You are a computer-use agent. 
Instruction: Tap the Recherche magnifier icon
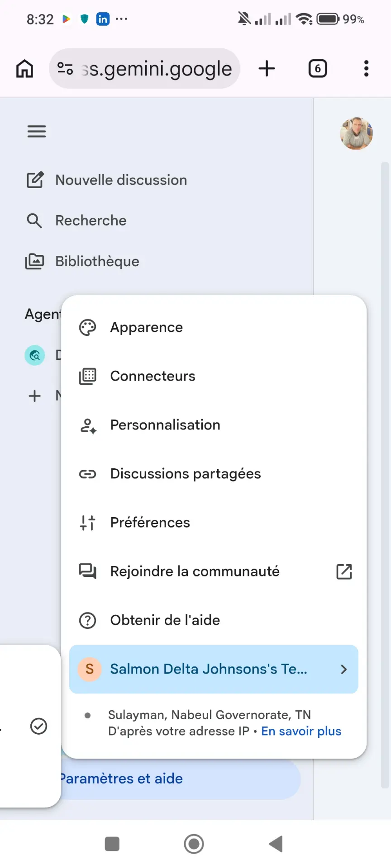click(34, 221)
